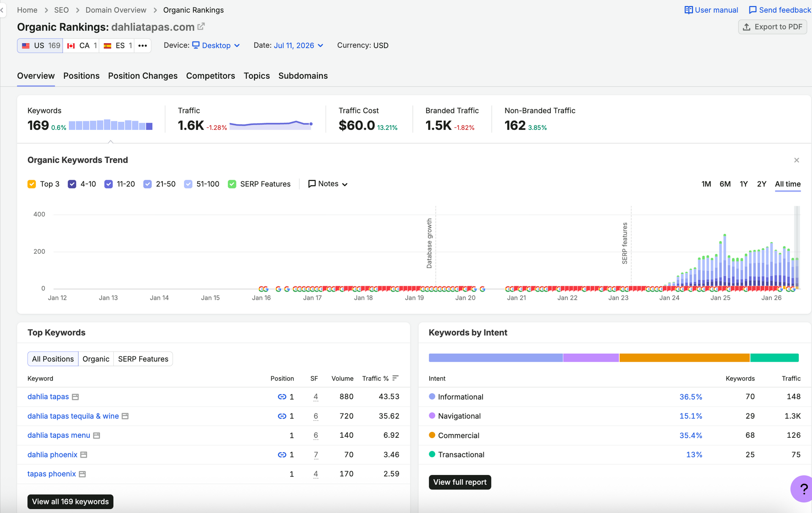This screenshot has height=513, width=812.
Task: Uncheck the Top 3 checkbox
Action: (32, 184)
